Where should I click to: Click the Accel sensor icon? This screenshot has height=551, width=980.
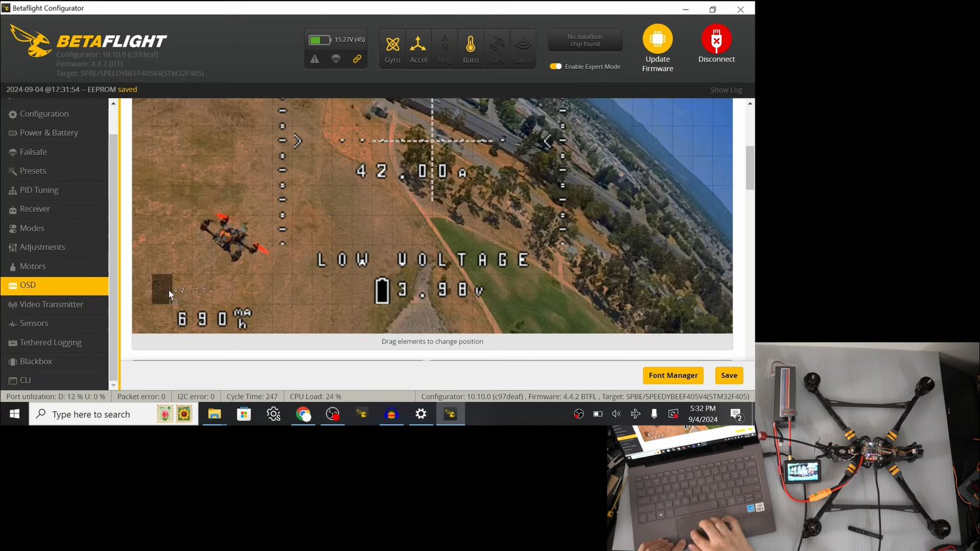[x=418, y=49]
